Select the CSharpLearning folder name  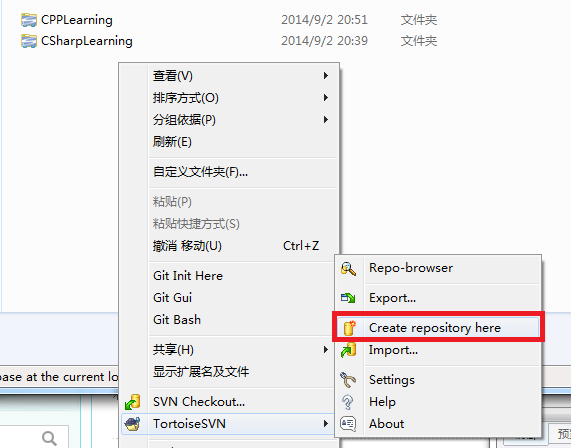coord(87,41)
